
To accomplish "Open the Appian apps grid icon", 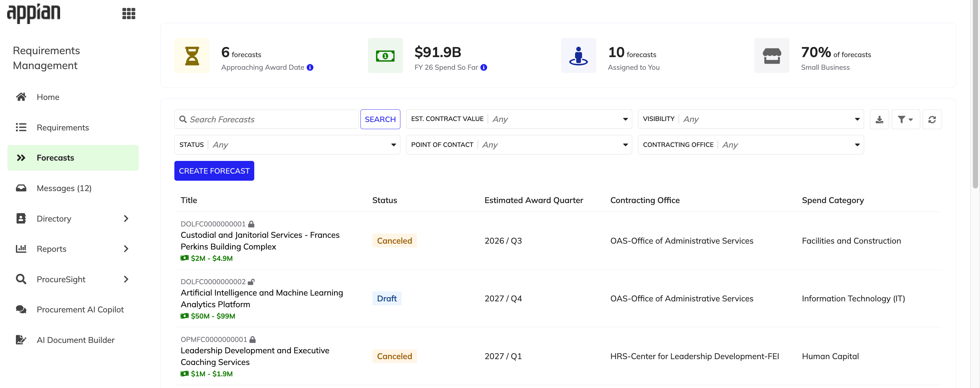I will [x=129, y=14].
